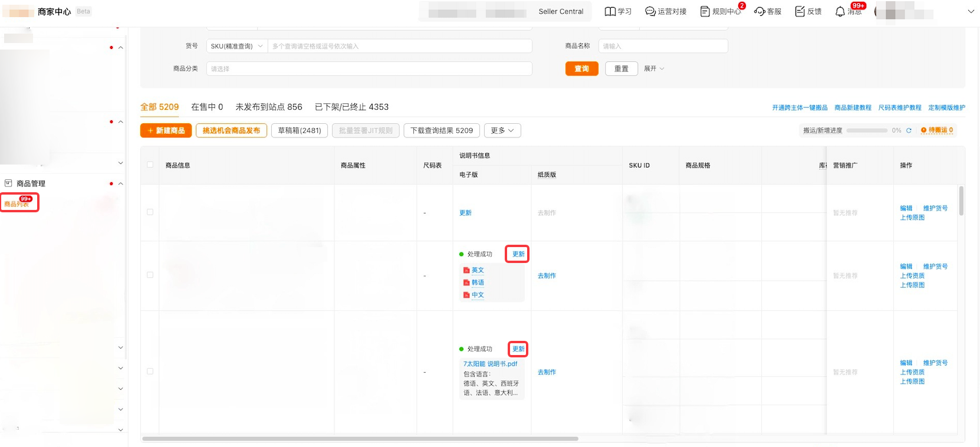Expand the 展开 filter options
980x447 pixels.
click(x=654, y=68)
